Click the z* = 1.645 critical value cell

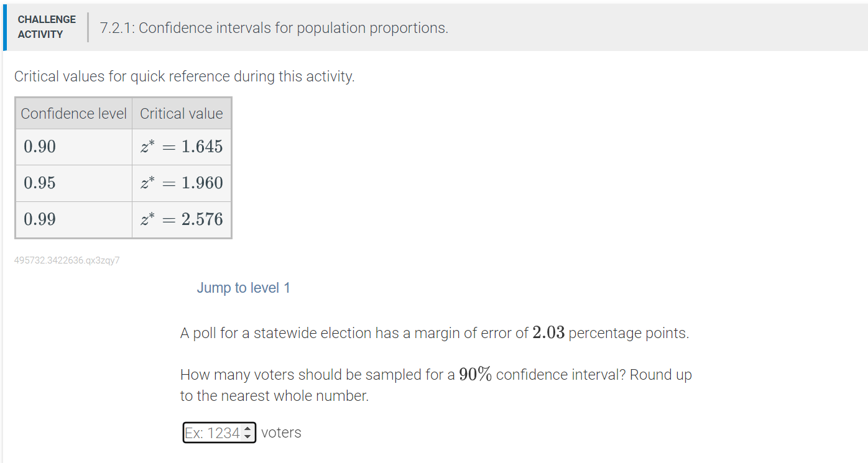[x=180, y=147]
